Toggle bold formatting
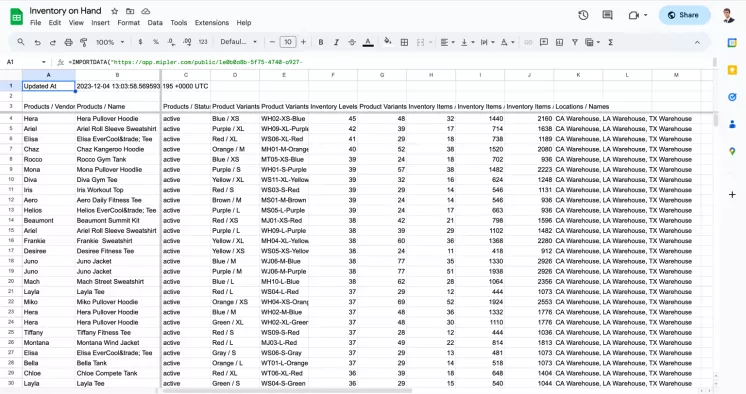The height and width of the screenshot is (394, 746). pos(321,42)
